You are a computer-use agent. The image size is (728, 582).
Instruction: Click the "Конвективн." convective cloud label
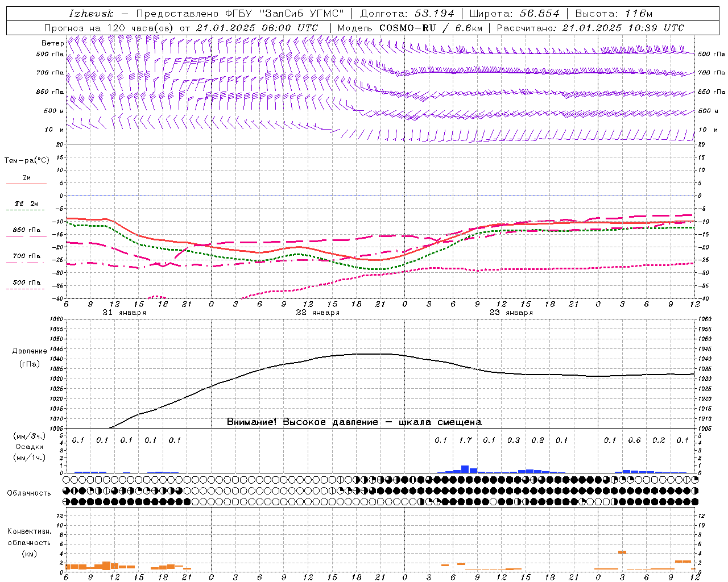click(29, 531)
